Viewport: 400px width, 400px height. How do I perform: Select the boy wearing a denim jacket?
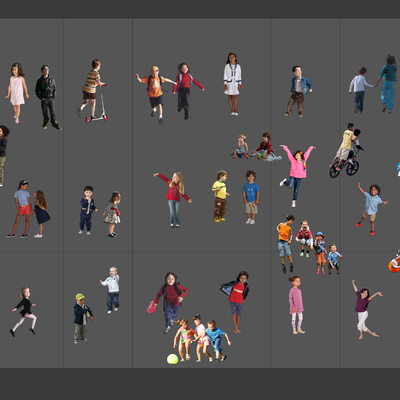pyautogui.click(x=298, y=92)
